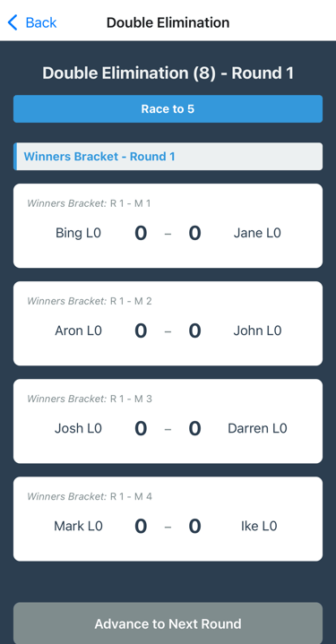Tap the Back chevron icon
This screenshot has height=644, width=336.
click(x=13, y=22)
